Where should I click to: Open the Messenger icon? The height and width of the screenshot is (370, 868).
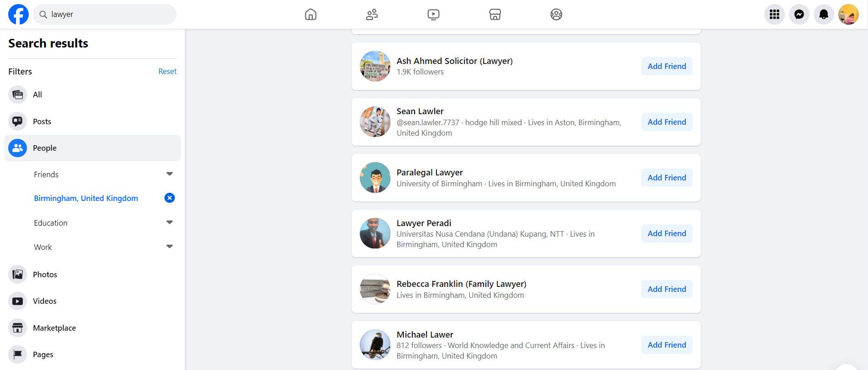click(x=799, y=15)
